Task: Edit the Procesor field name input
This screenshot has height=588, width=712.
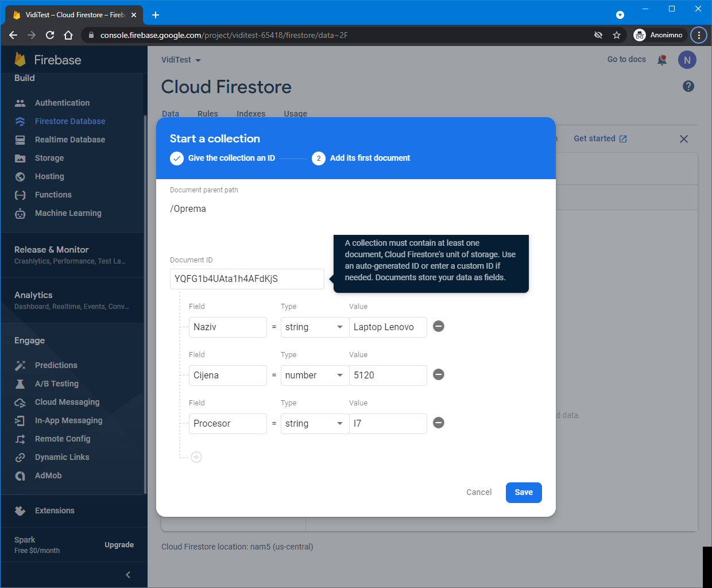Action: (228, 424)
